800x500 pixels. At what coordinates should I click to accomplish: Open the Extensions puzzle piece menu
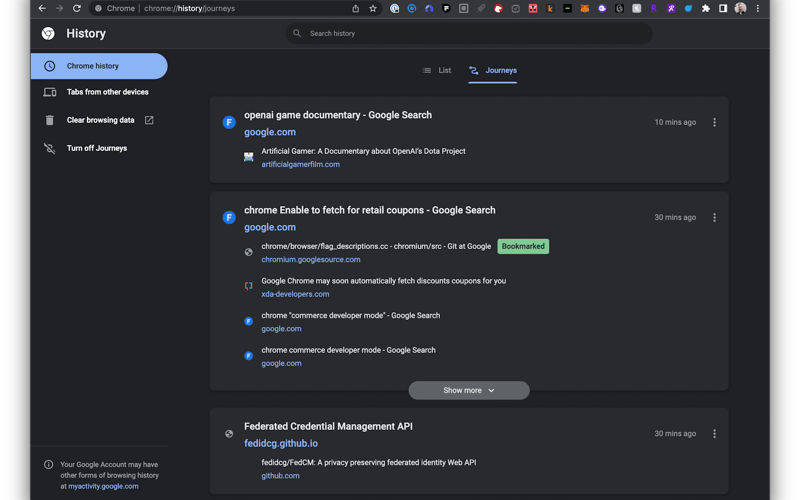click(x=706, y=8)
